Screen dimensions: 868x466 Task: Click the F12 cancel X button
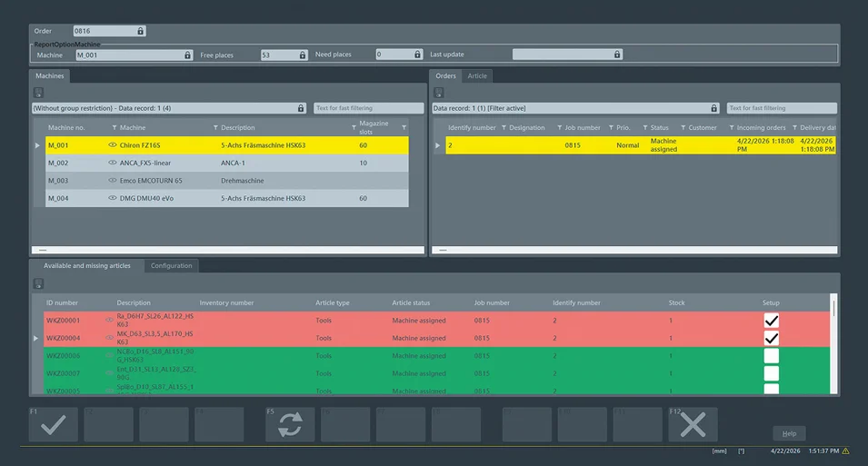point(693,424)
